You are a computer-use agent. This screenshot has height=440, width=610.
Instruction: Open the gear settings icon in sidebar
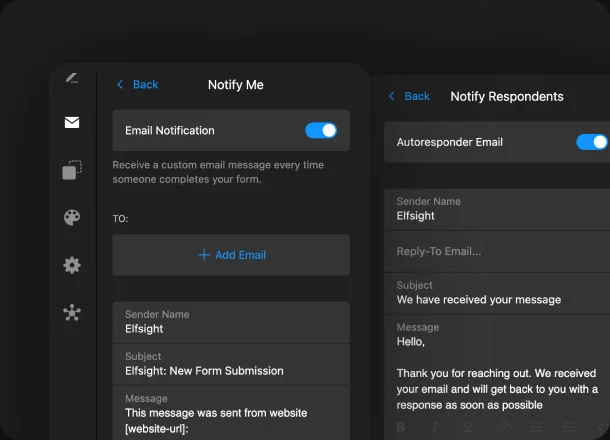pos(72,265)
